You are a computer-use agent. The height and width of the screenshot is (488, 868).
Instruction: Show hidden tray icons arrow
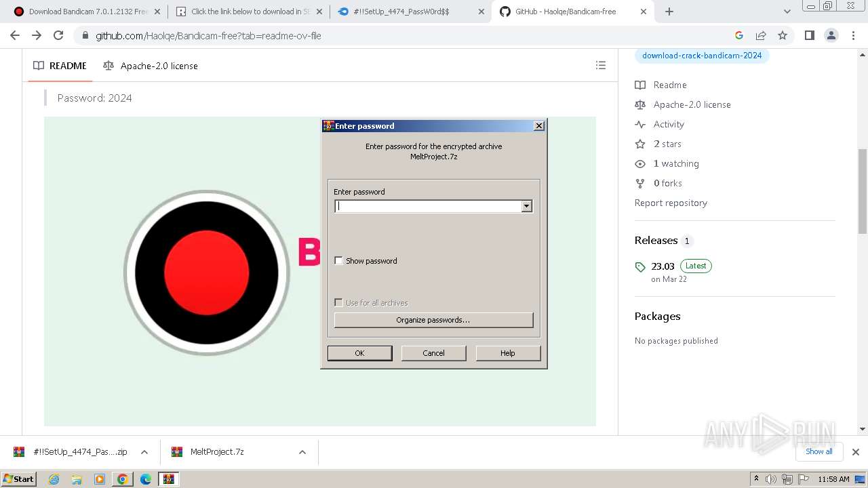756,479
